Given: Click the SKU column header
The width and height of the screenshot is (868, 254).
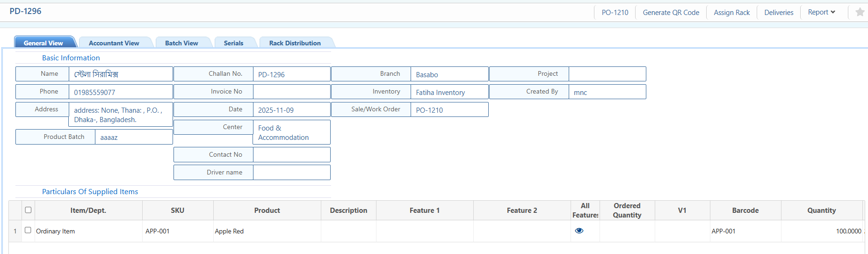Looking at the screenshot, I should click(178, 210).
